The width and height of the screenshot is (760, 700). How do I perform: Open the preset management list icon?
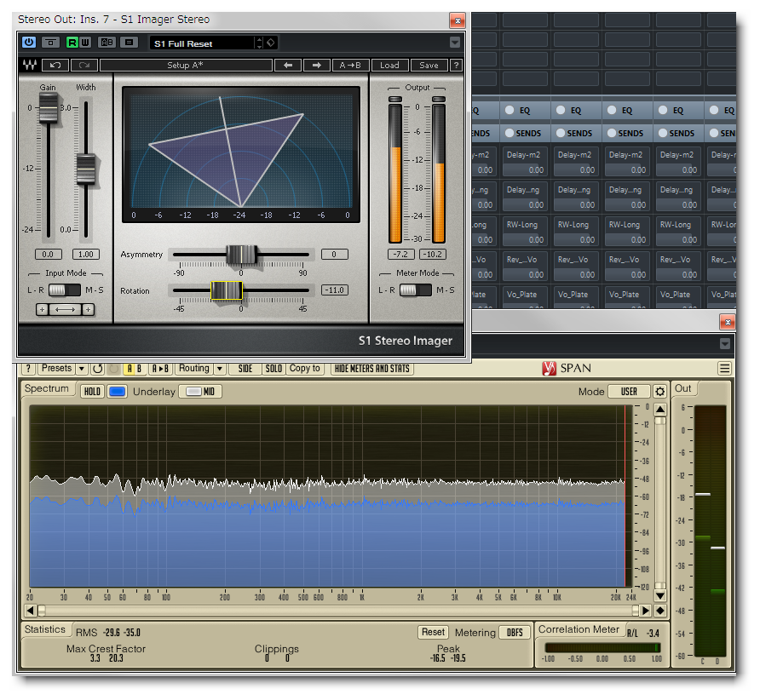[x=129, y=43]
